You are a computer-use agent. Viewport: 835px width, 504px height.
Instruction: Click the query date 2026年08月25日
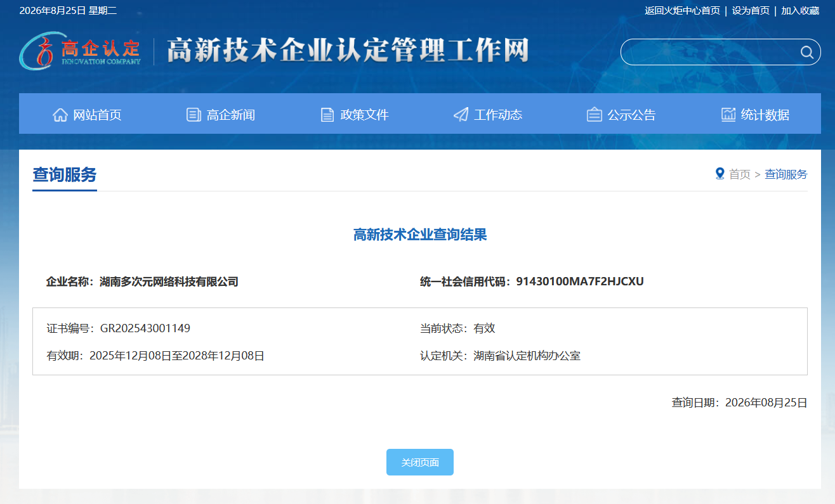tap(766, 403)
